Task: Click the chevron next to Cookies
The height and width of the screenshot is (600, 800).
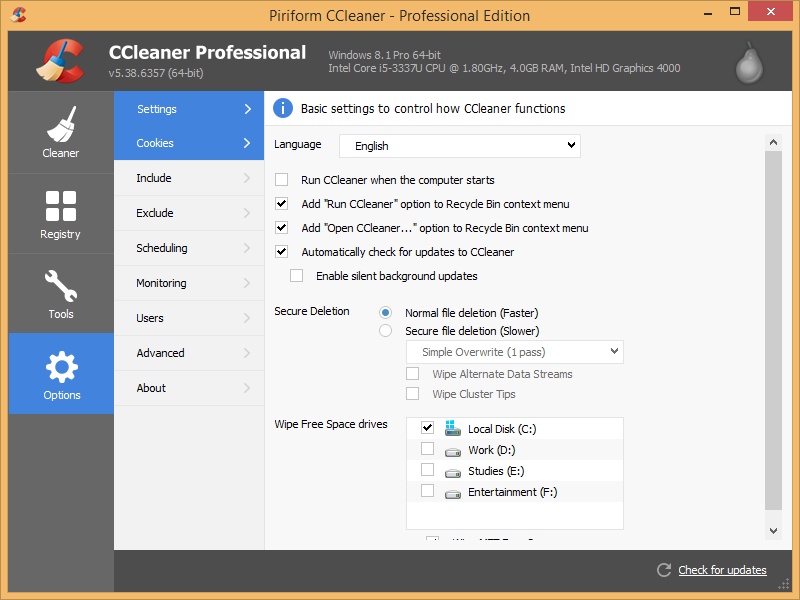Action: click(x=247, y=143)
